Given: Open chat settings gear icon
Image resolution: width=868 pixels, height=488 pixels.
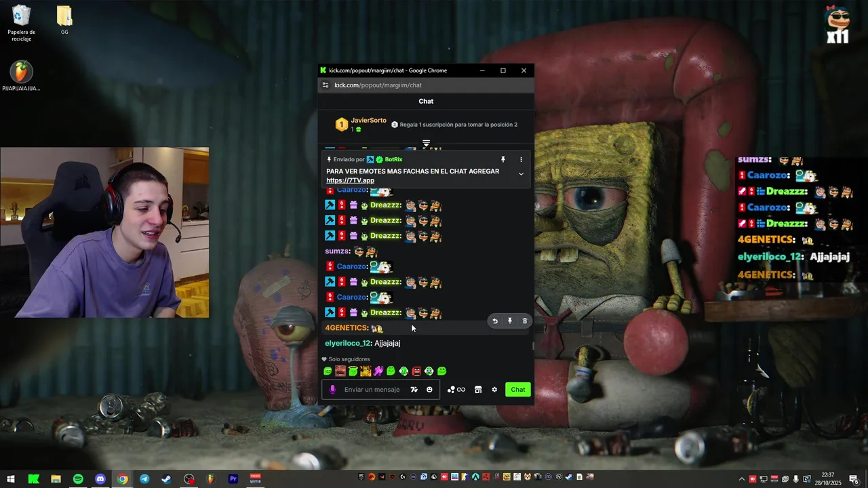Looking at the screenshot, I should tap(494, 390).
